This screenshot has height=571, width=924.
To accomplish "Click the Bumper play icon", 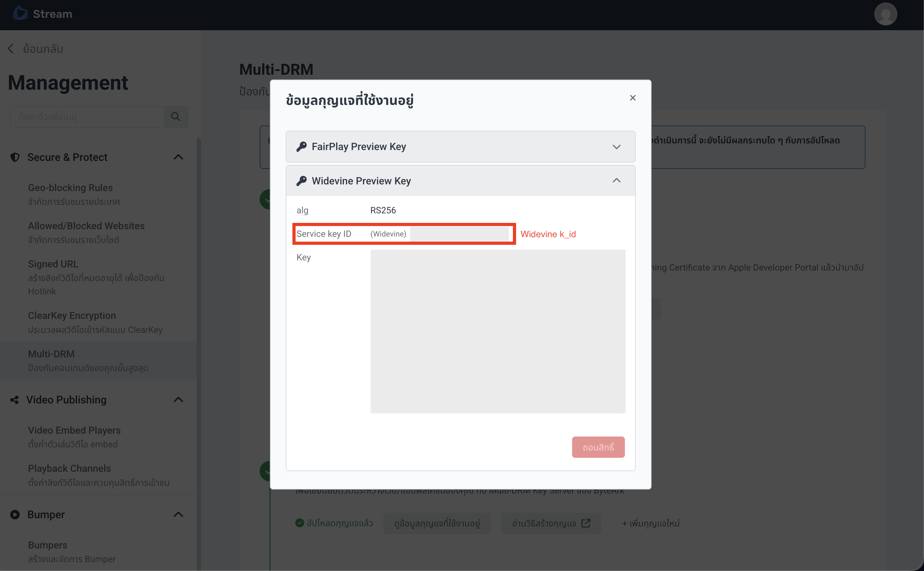I will (x=15, y=514).
